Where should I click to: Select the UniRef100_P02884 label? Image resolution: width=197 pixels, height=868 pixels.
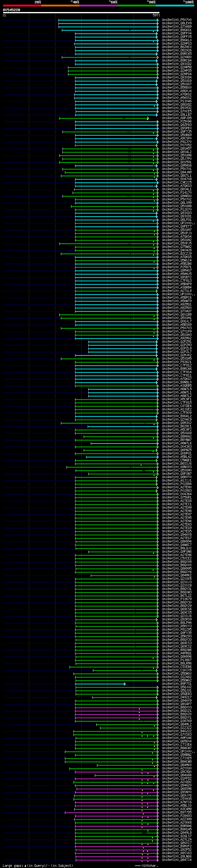[x=177, y=484]
